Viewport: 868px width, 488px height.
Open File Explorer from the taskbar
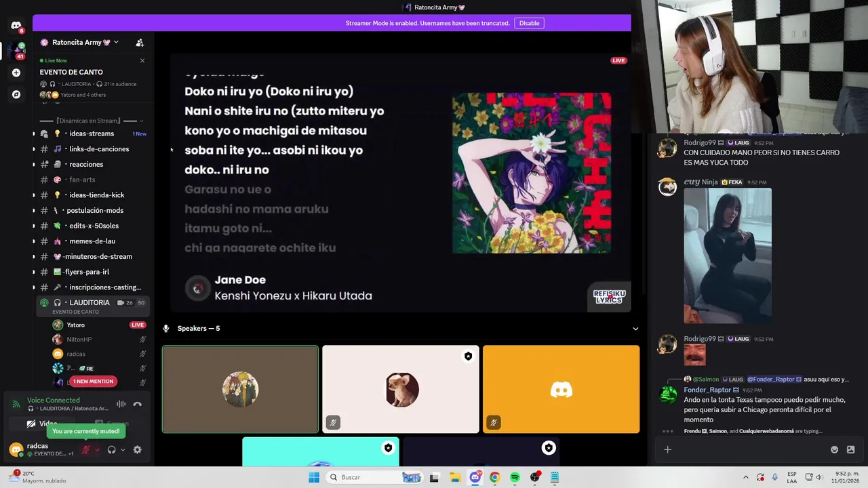[454, 477]
